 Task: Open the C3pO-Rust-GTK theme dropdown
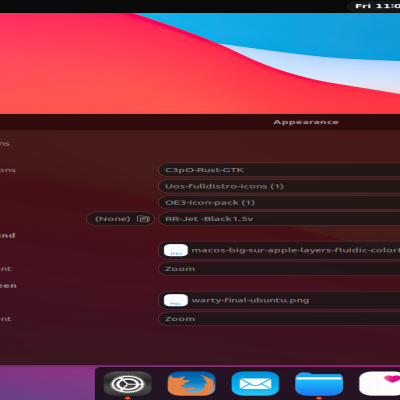279,170
